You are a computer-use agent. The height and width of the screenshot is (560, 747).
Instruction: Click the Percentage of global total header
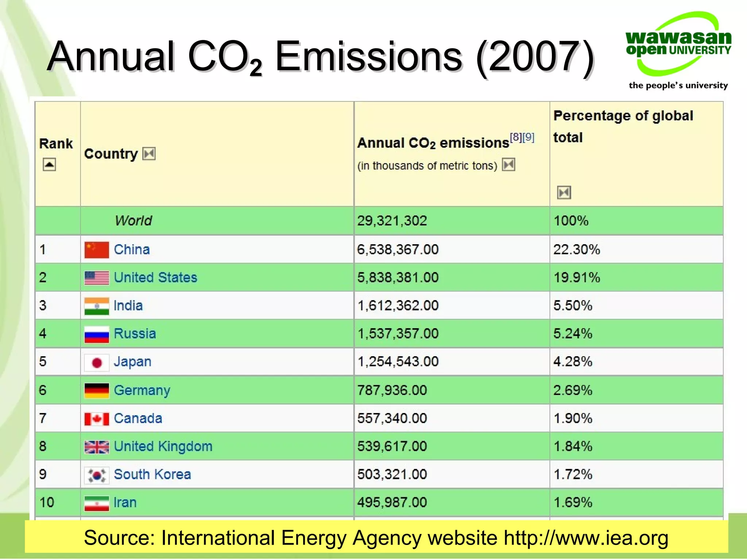click(x=623, y=127)
